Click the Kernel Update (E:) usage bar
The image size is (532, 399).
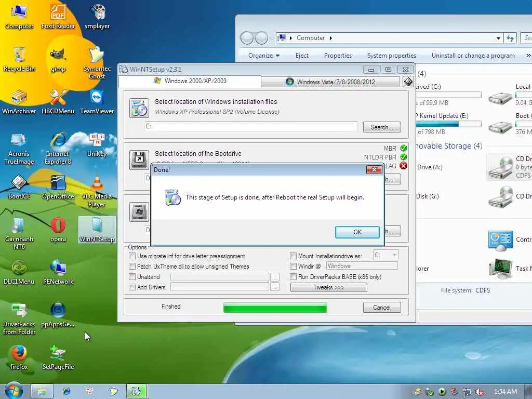coord(448,124)
